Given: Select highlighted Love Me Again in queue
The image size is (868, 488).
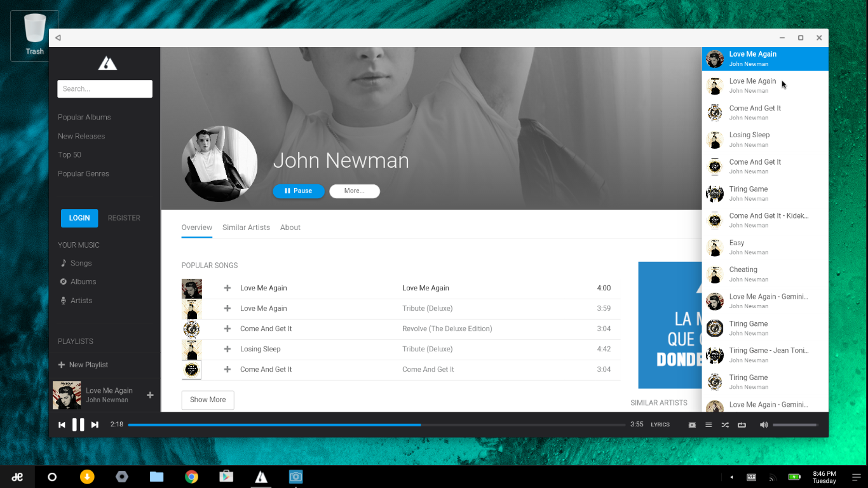Looking at the screenshot, I should (765, 58).
